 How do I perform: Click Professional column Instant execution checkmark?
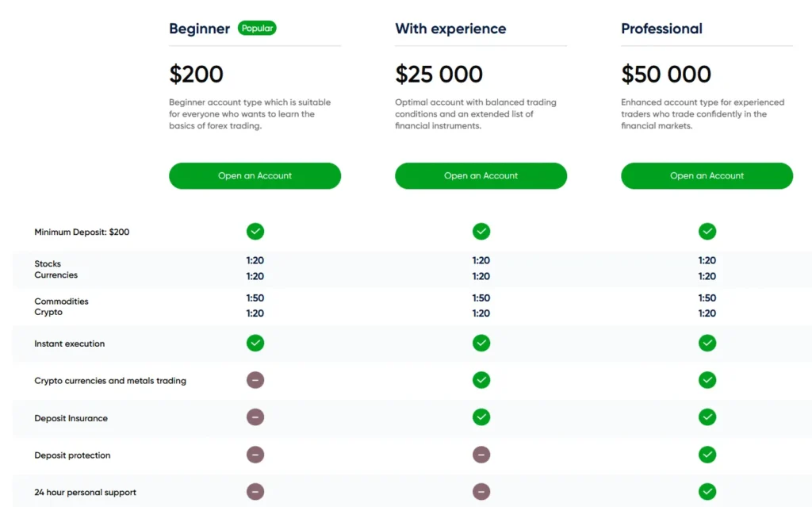pos(707,344)
